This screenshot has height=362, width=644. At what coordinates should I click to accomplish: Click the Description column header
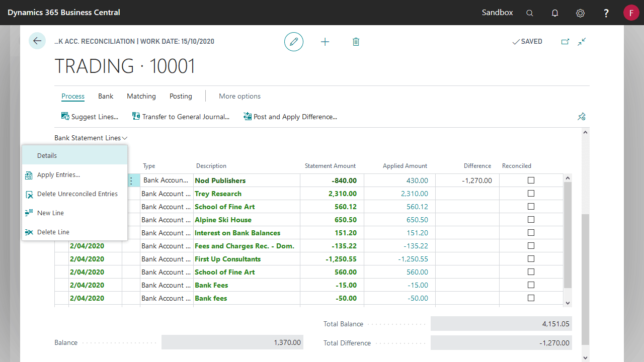coord(211,166)
